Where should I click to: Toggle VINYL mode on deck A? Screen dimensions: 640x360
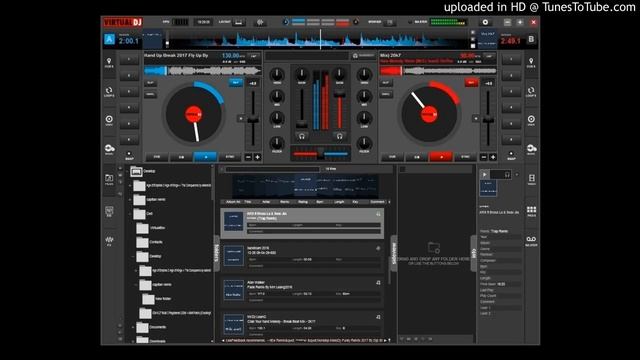(150, 94)
